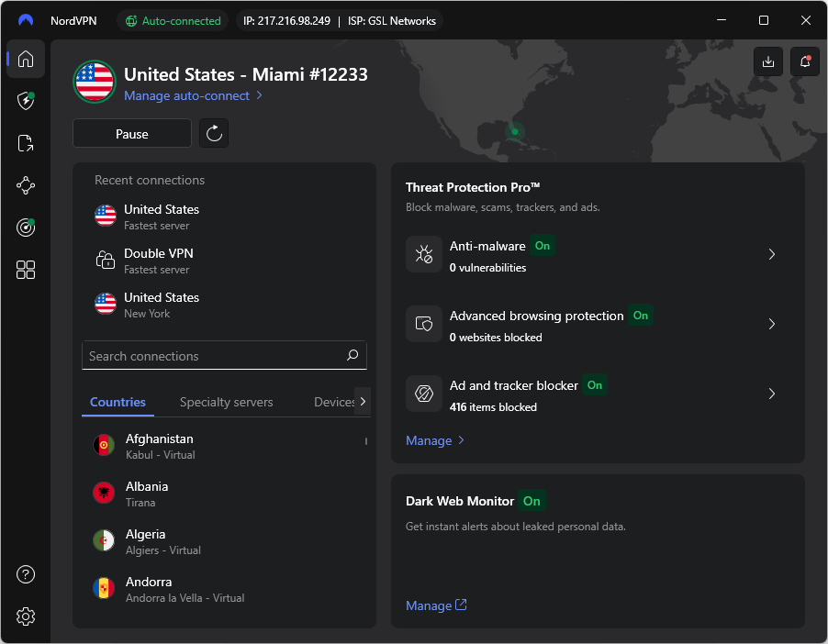
Task: Open the Threat Protection shield sidebar icon
Action: click(26, 101)
